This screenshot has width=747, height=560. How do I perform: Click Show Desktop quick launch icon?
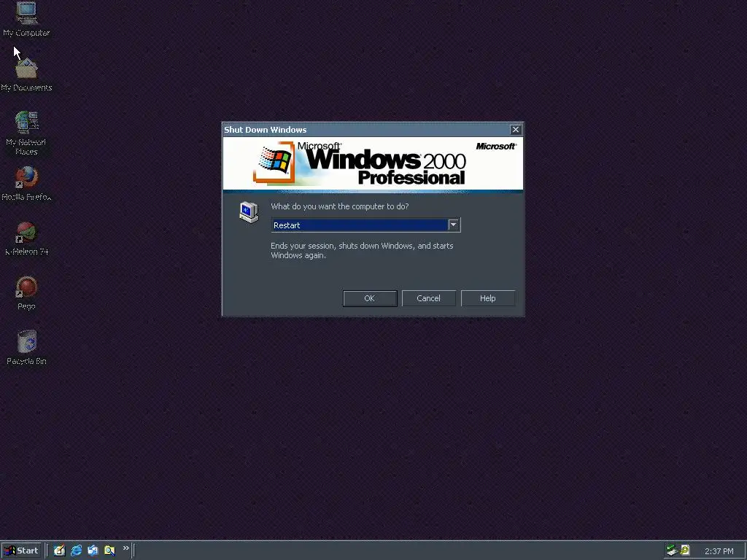coord(60,551)
